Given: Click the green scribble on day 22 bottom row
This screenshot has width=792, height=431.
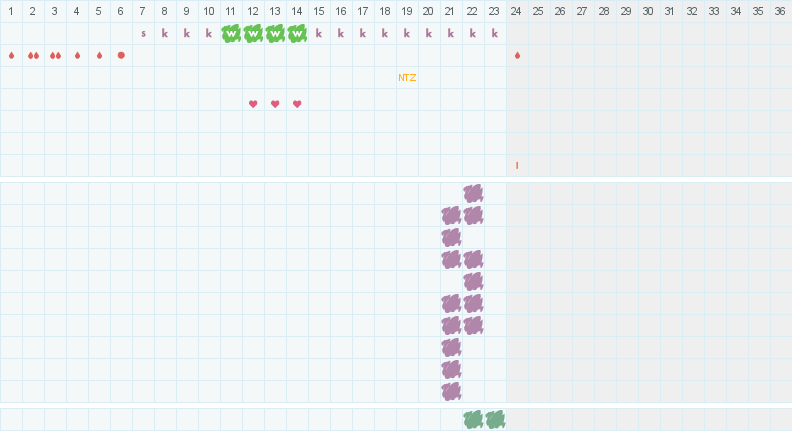Looking at the screenshot, I should [473, 419].
